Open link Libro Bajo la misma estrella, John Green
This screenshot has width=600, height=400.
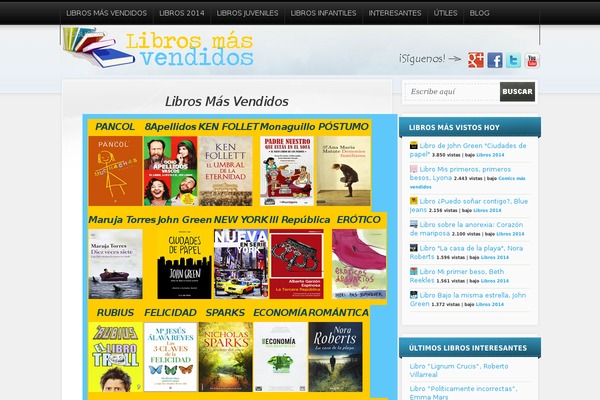468,299
